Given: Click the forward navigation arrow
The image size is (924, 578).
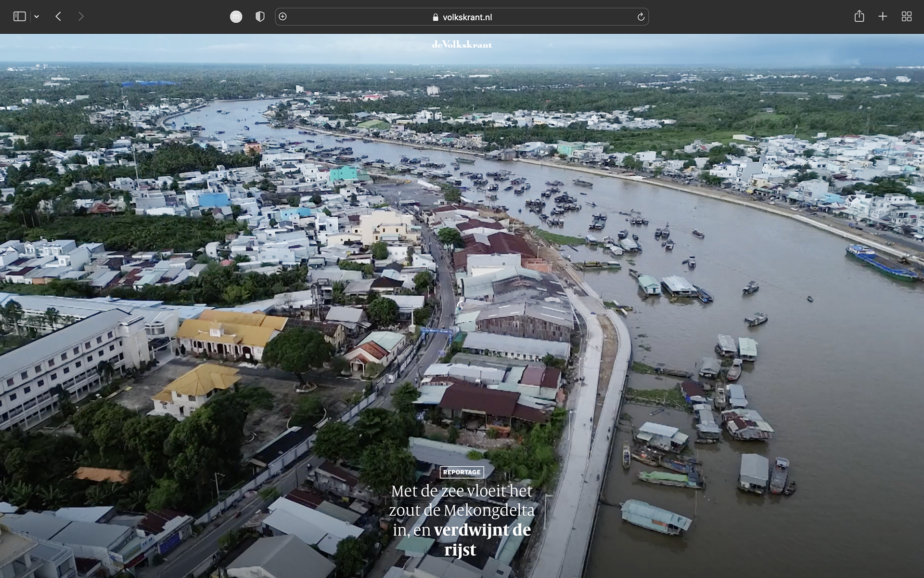Looking at the screenshot, I should pyautogui.click(x=81, y=17).
